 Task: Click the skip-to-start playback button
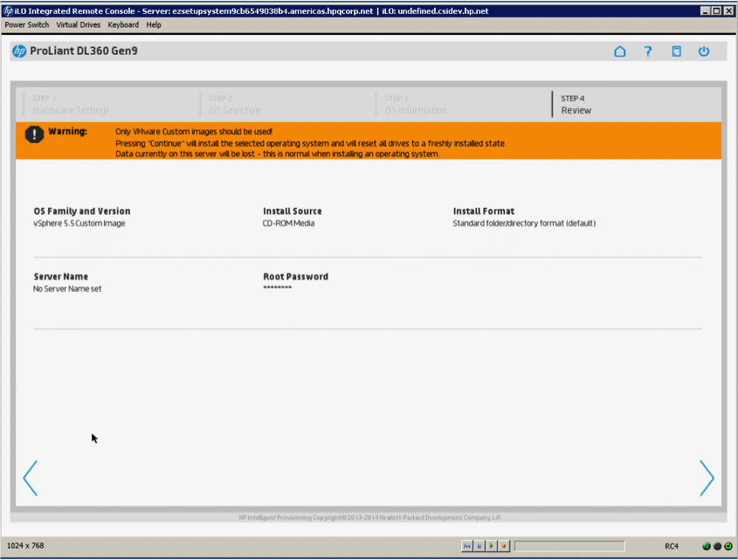[x=467, y=546]
